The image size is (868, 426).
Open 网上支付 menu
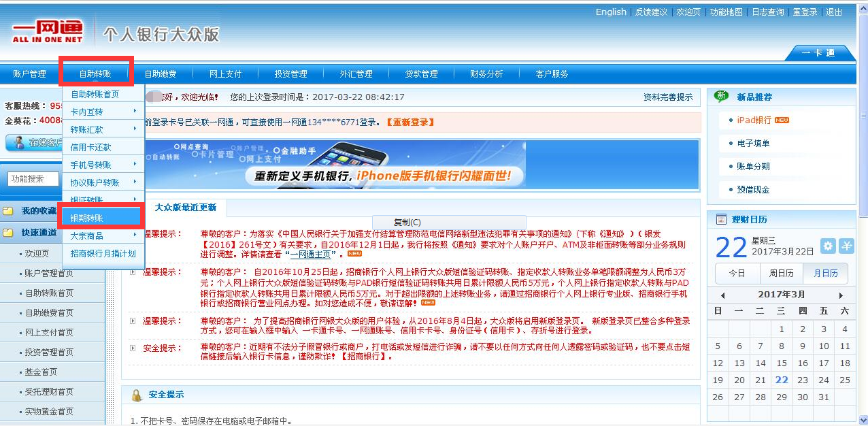pyautogui.click(x=226, y=73)
